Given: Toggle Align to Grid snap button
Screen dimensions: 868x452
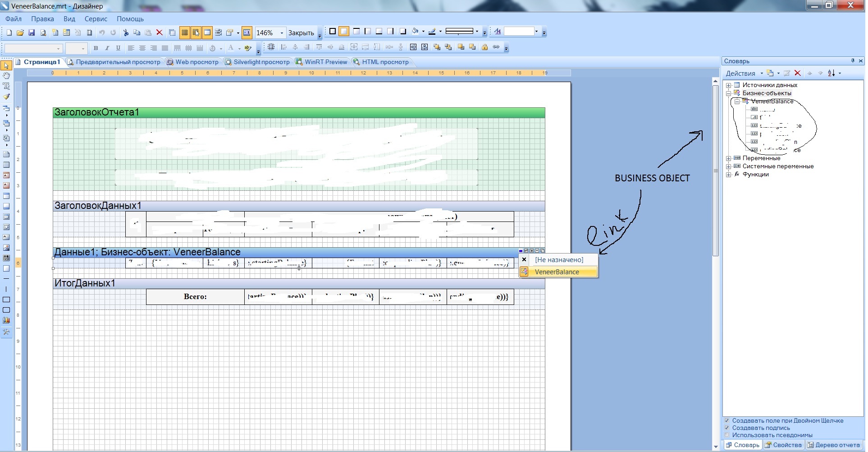Looking at the screenshot, I should point(196,32).
